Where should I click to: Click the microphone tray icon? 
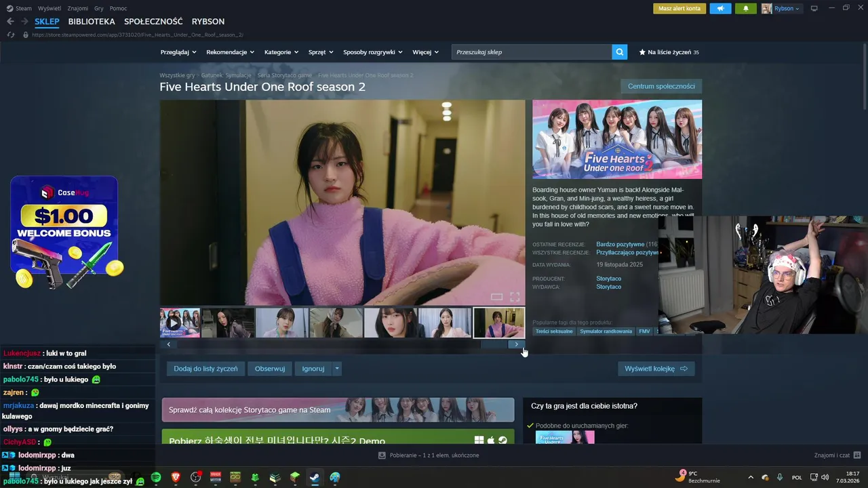click(780, 477)
